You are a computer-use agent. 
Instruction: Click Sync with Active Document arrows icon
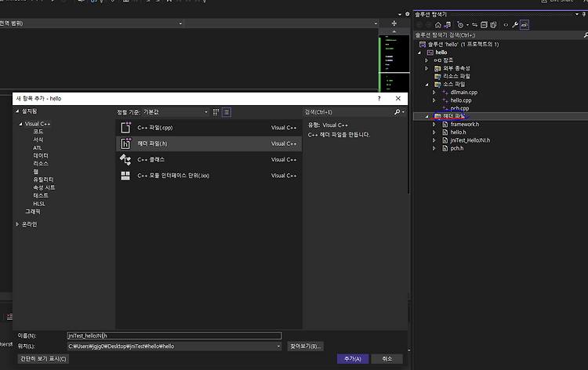[x=475, y=25]
